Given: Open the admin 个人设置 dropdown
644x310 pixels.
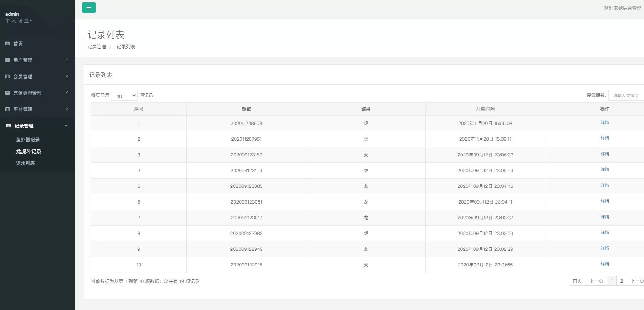Looking at the screenshot, I should [19, 21].
